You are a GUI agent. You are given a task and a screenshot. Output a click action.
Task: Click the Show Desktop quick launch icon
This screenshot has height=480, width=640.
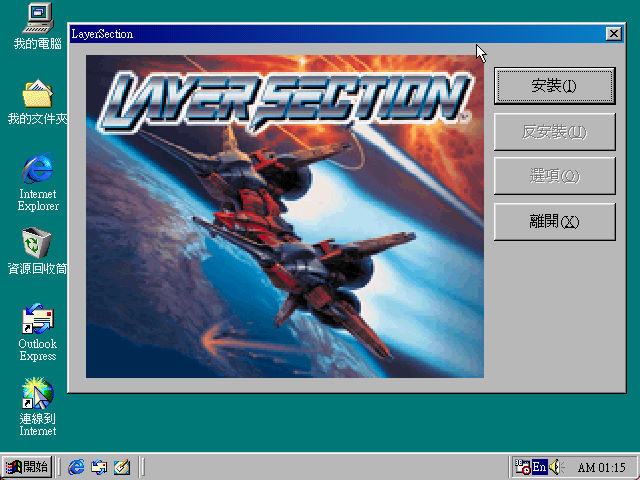[122, 467]
